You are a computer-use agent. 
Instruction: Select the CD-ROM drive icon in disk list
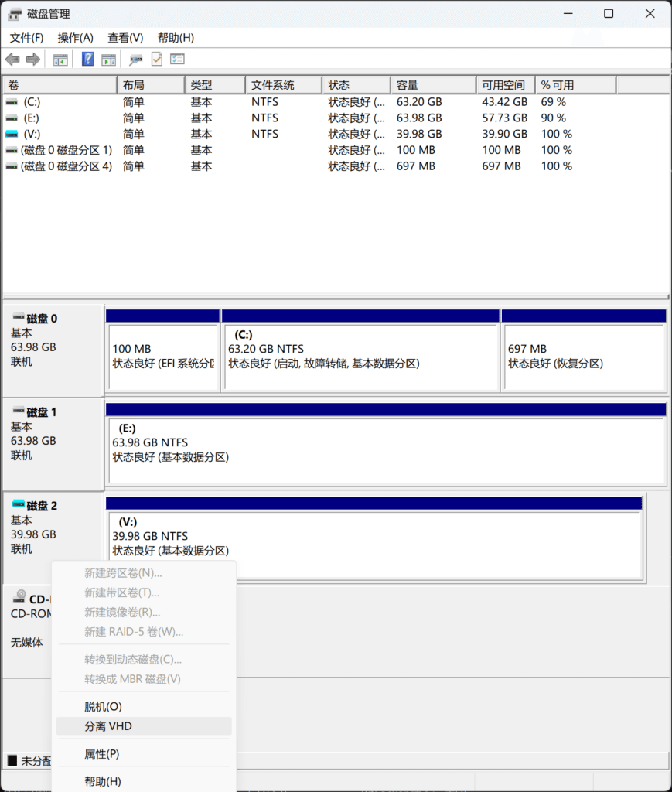19,596
